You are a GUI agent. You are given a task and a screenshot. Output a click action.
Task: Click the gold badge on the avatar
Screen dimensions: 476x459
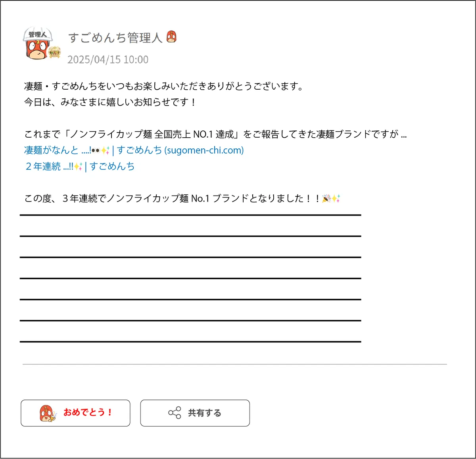coord(55,52)
